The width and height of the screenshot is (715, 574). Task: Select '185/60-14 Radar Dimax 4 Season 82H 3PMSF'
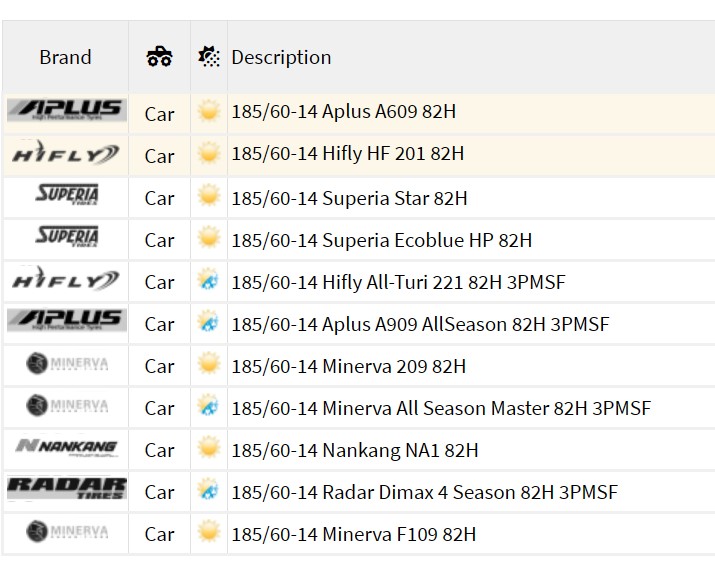pos(425,492)
